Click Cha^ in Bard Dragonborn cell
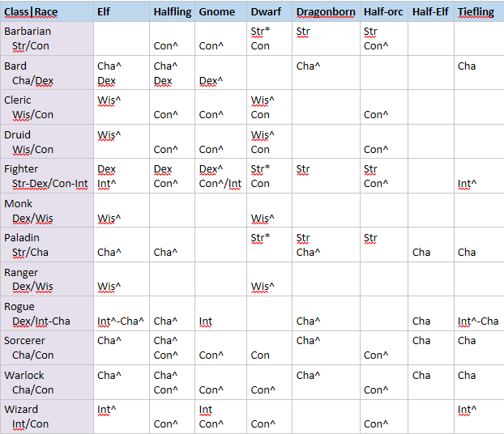This screenshot has width=504, height=434. 308,66
